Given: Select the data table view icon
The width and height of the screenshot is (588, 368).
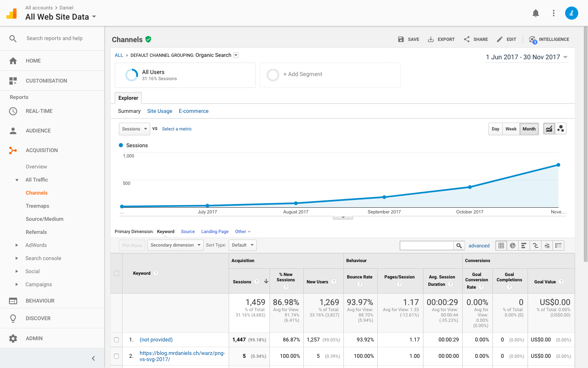Looking at the screenshot, I should pyautogui.click(x=501, y=245).
